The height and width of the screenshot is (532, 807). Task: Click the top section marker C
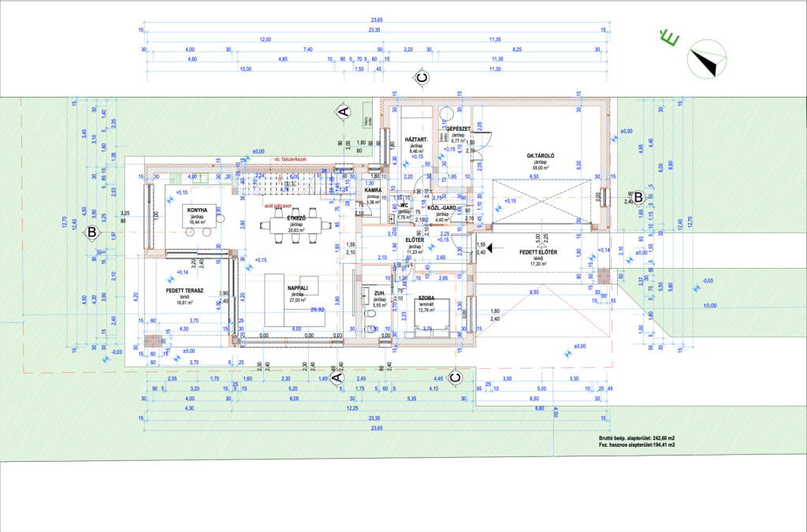click(x=422, y=77)
